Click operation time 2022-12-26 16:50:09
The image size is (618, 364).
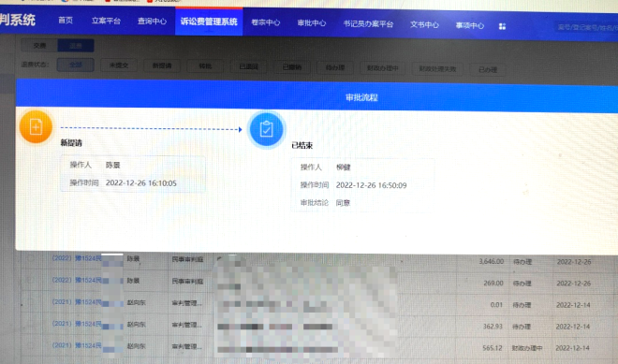pyautogui.click(x=372, y=185)
